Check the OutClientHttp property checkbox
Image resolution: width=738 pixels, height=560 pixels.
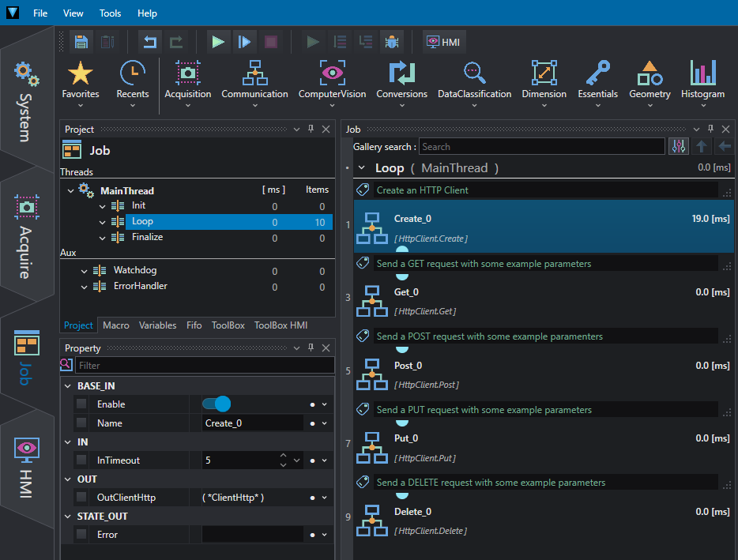[81, 497]
